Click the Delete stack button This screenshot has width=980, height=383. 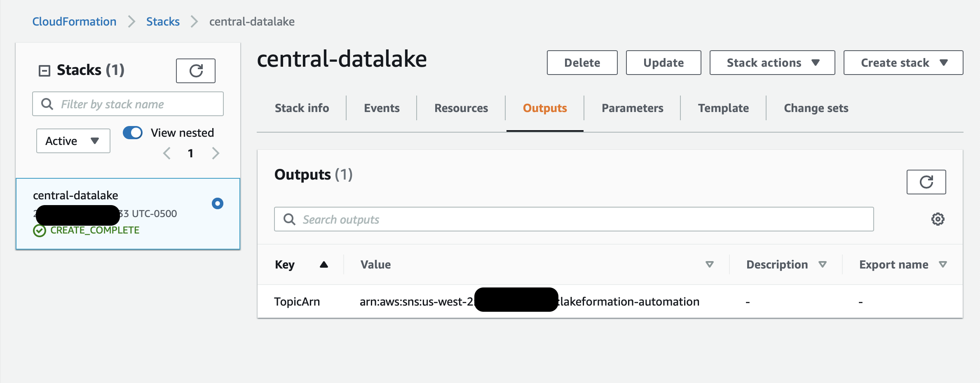[582, 63]
